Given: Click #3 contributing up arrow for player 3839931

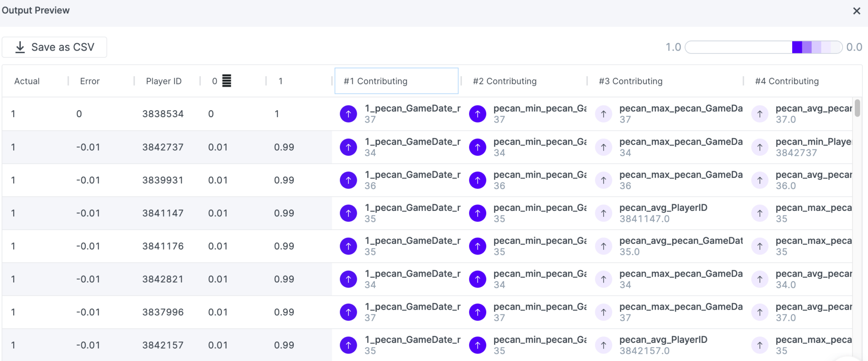Looking at the screenshot, I should coord(604,180).
